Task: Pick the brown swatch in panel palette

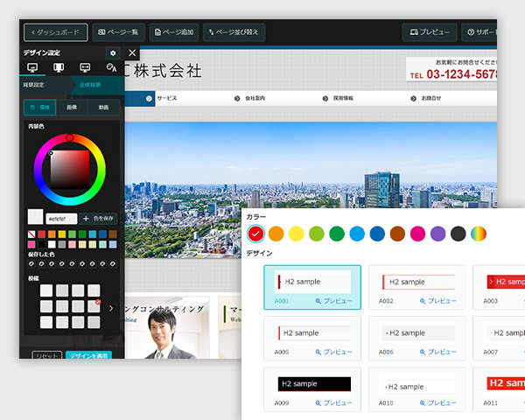Action: tap(113, 234)
